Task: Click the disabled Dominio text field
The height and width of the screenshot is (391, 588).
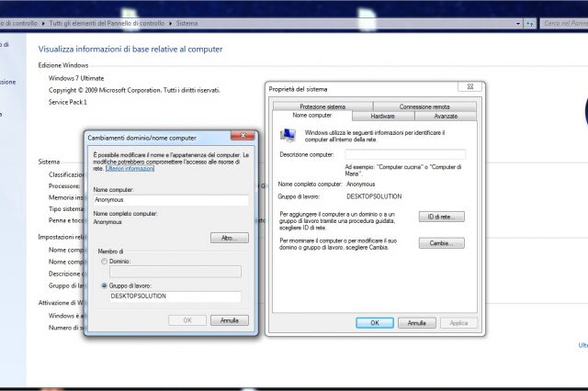Action: tap(175, 272)
